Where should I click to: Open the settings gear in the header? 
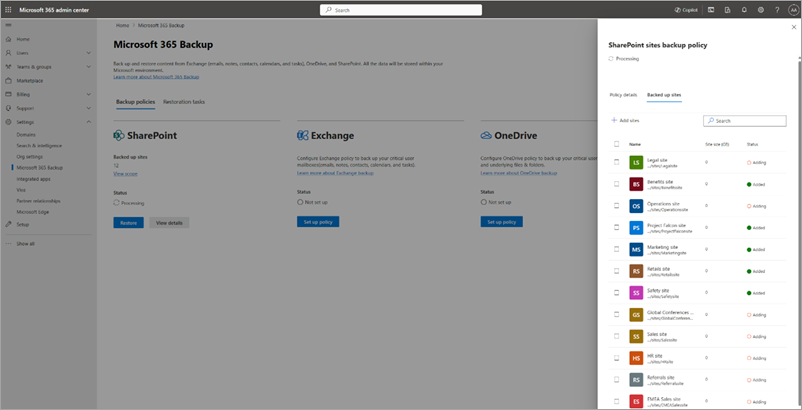click(761, 10)
